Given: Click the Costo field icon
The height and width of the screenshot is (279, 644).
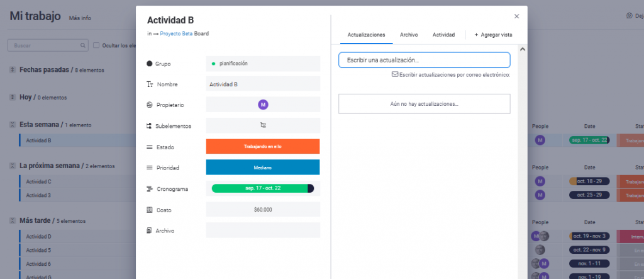Looking at the screenshot, I should pyautogui.click(x=150, y=210).
